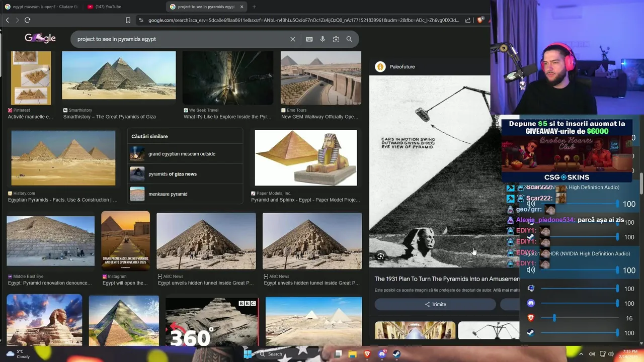This screenshot has height=362, width=644.
Task: Open Windows Start menu
Action: coord(248,354)
